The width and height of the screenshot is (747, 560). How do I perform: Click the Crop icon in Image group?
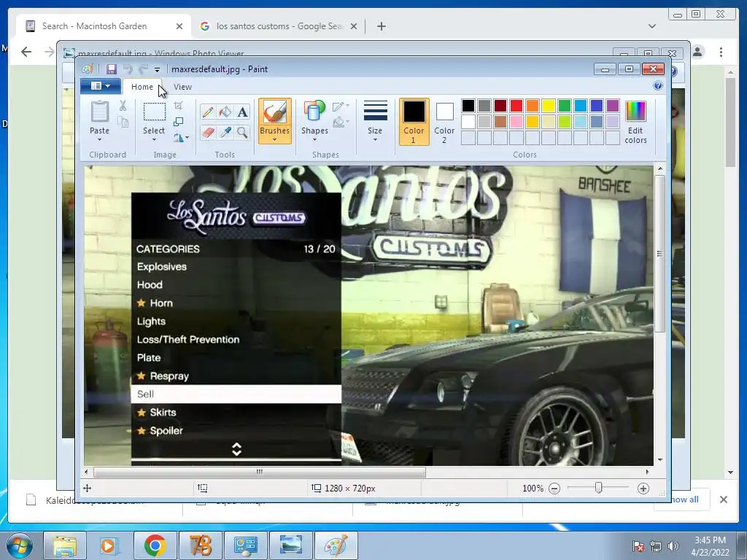(x=178, y=106)
